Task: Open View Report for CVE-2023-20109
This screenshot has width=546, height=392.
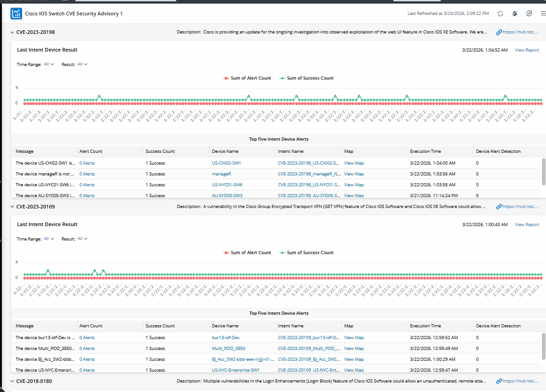Action: [x=527, y=225]
